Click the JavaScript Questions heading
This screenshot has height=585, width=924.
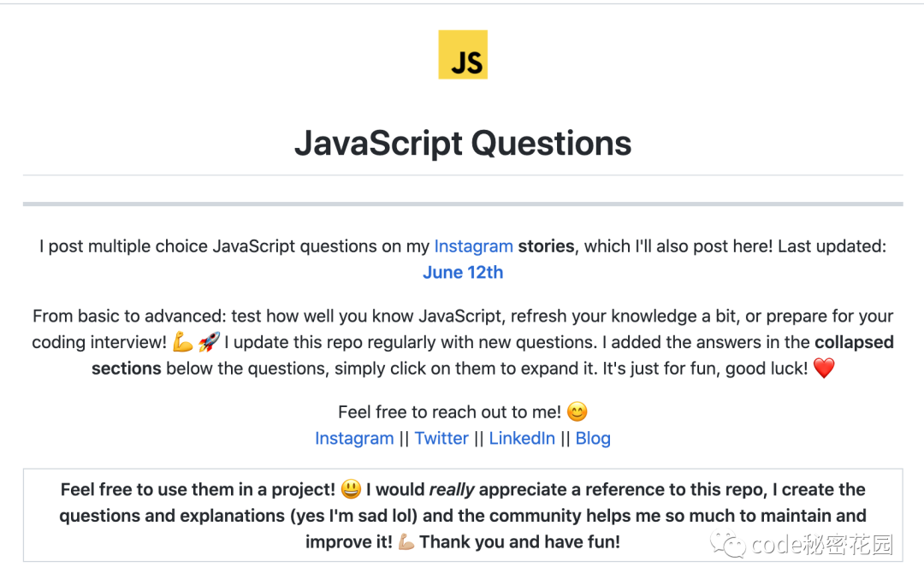(x=463, y=143)
